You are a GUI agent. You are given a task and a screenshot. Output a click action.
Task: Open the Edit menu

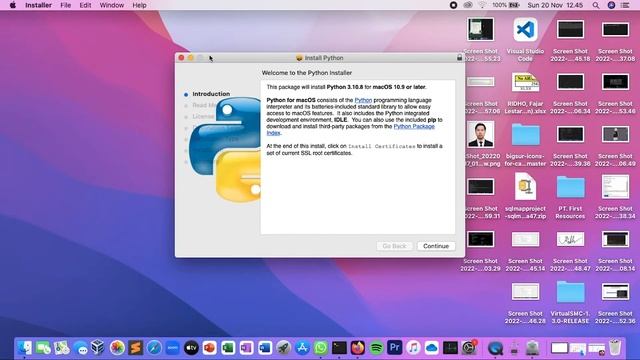(85, 5)
